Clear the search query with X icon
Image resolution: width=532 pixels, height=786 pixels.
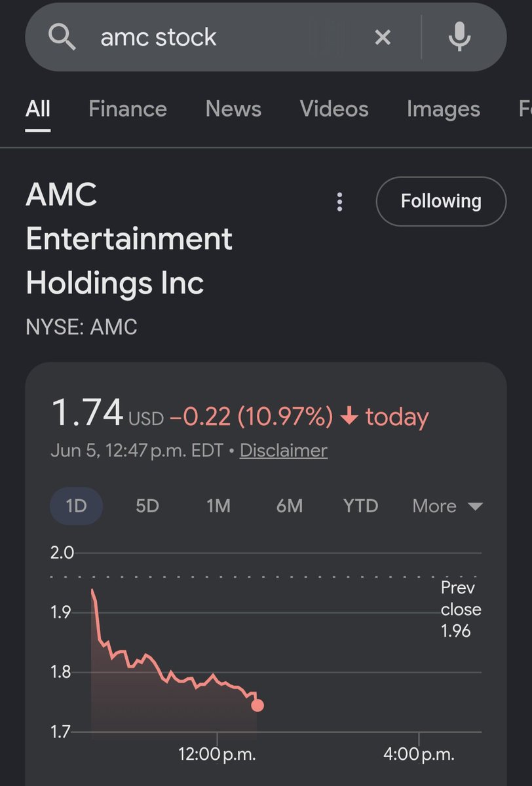383,38
